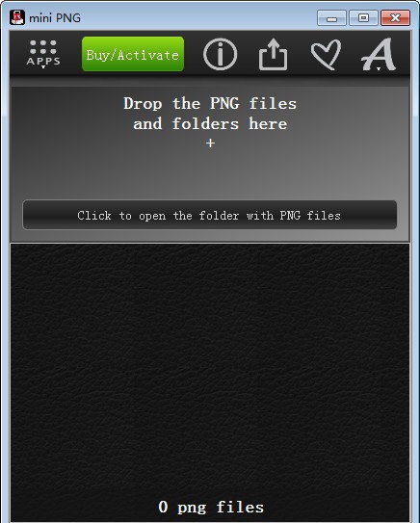Open the share/export arrow icon
Screen dimensions: 420x523
pos(273,54)
